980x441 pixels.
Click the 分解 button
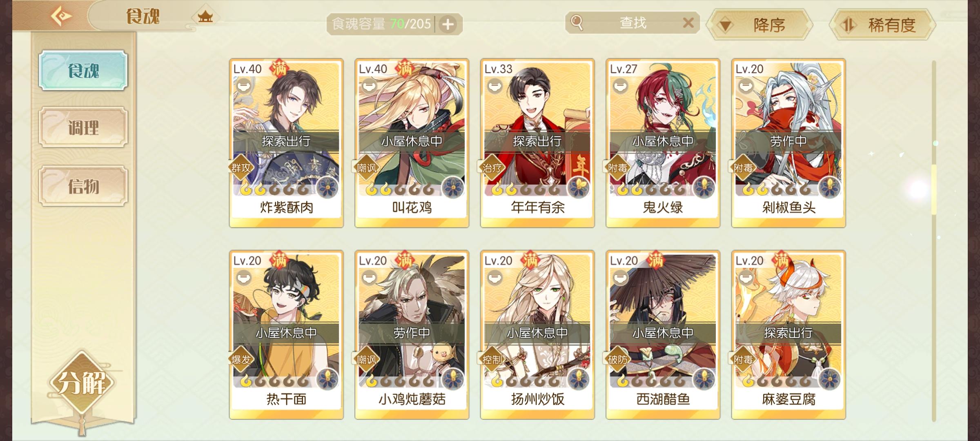pyautogui.click(x=82, y=383)
